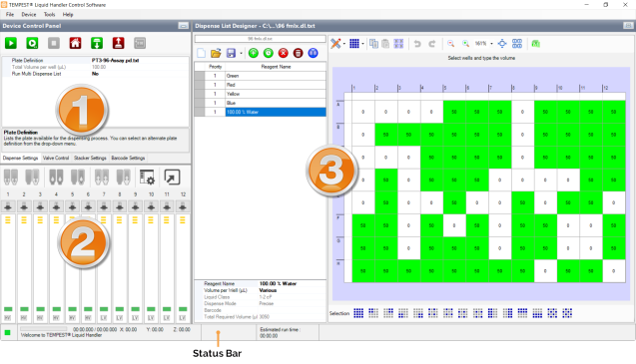Open a dispense list with folder icon
Screen dimensions: 636x364
[216, 53]
